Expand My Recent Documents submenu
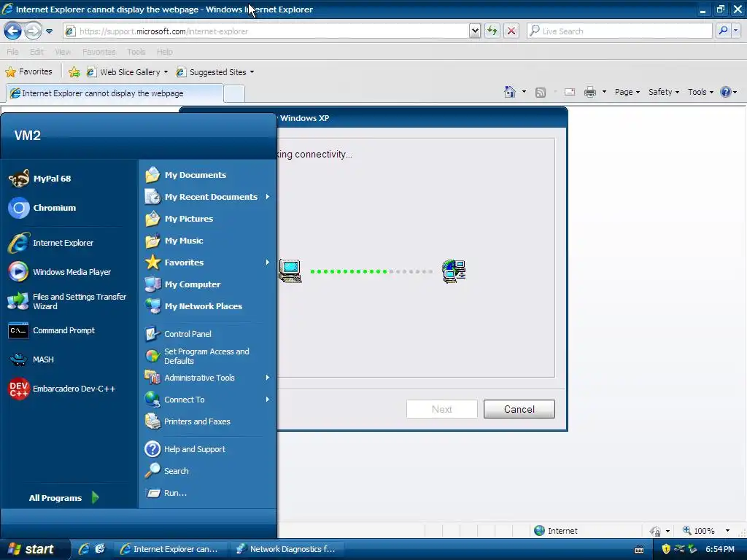The image size is (747, 560). coord(268,197)
